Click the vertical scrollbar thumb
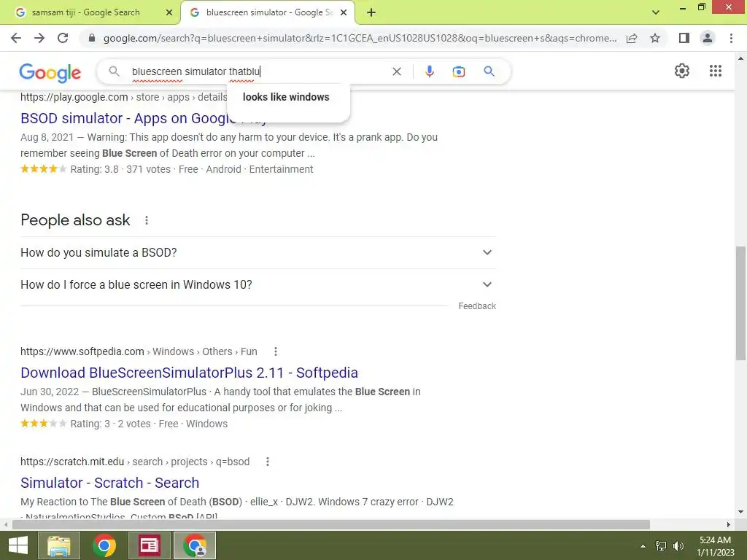The width and height of the screenshot is (747, 560). point(740,303)
